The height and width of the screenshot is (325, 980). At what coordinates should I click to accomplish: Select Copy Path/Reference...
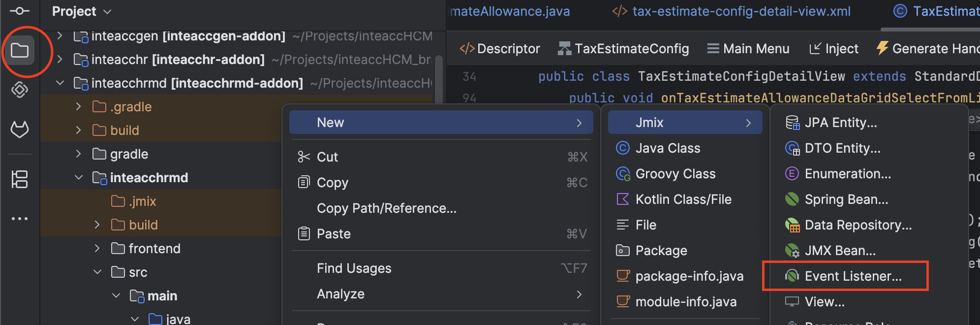(x=441, y=208)
